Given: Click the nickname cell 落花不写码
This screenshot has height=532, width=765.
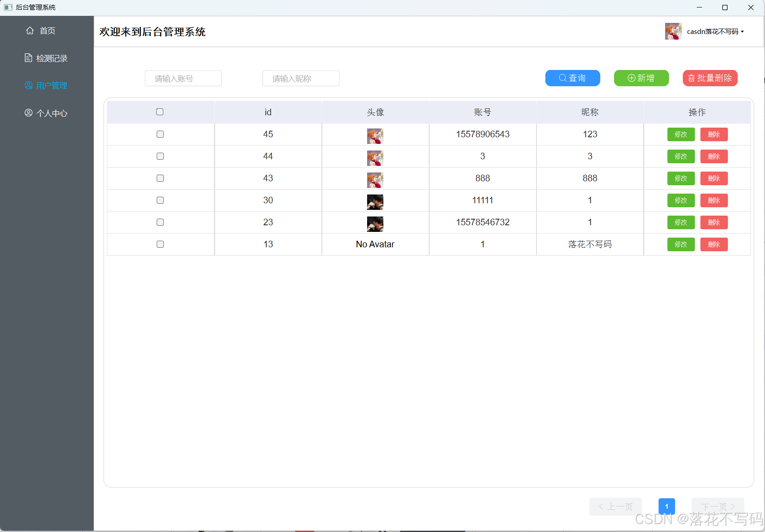Looking at the screenshot, I should tap(590, 244).
